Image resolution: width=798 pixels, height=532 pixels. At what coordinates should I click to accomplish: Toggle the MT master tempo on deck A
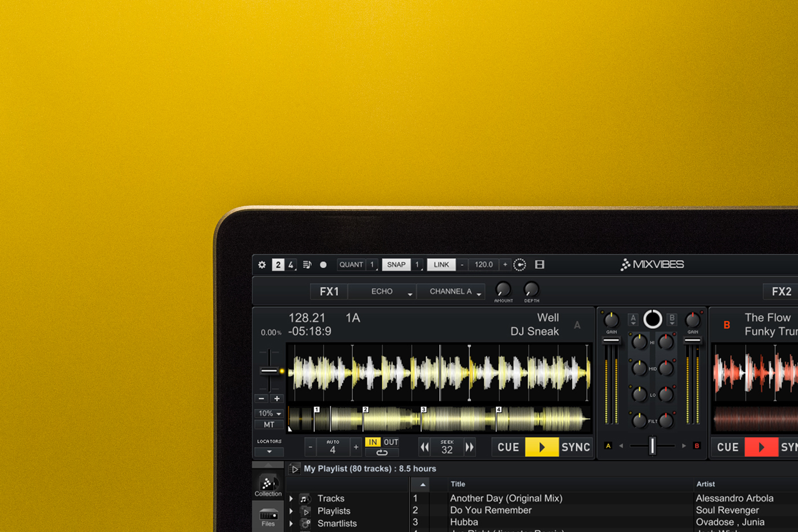click(x=269, y=425)
